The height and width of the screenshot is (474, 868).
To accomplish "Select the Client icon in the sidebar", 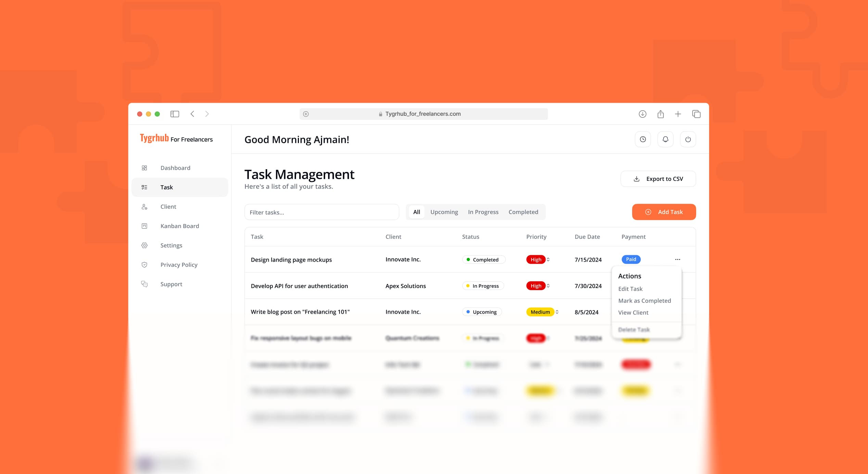I will coord(144,207).
